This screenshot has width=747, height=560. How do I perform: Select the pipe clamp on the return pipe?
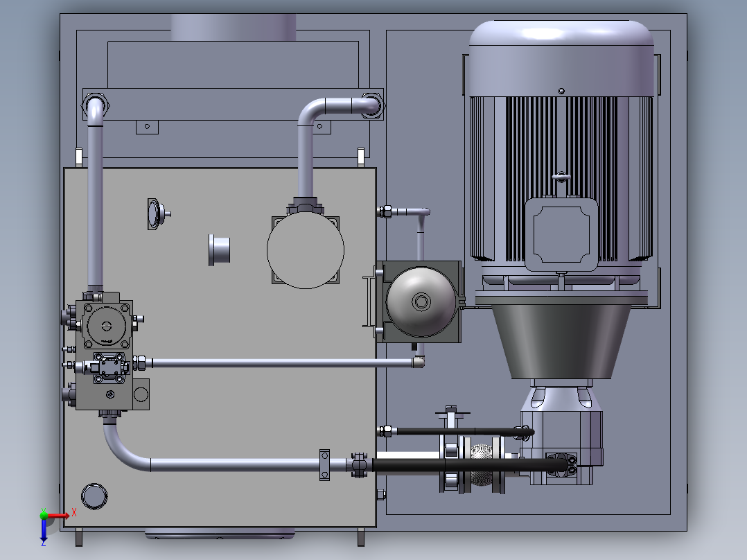(324, 464)
